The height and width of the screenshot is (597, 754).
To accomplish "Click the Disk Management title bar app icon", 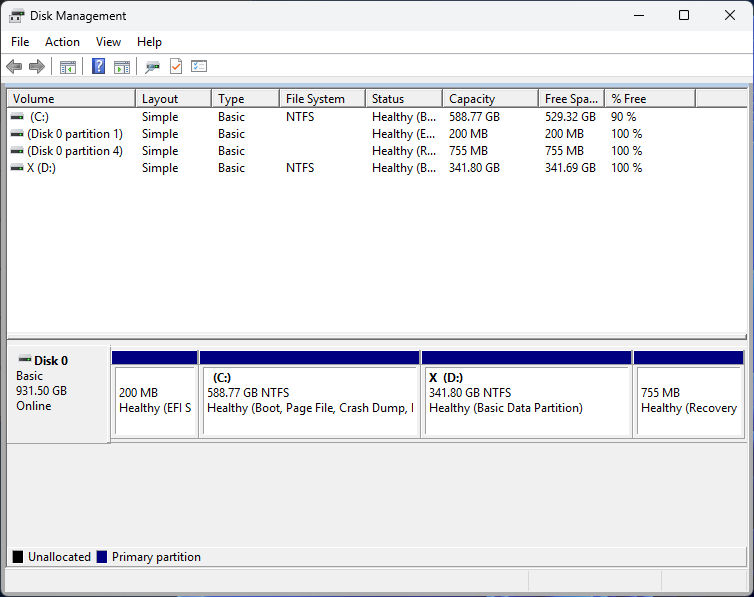I will point(16,16).
